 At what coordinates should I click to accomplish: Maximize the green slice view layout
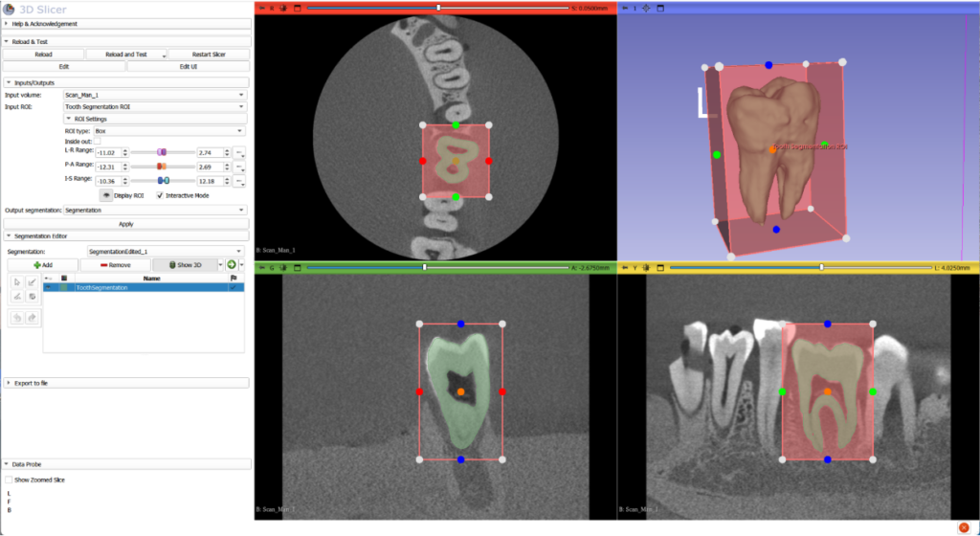click(296, 268)
